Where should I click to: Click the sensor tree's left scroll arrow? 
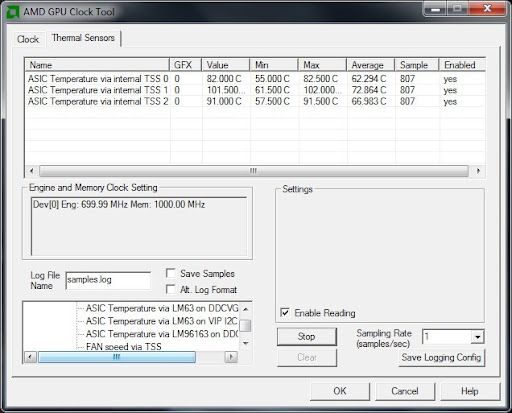pyautogui.click(x=31, y=357)
